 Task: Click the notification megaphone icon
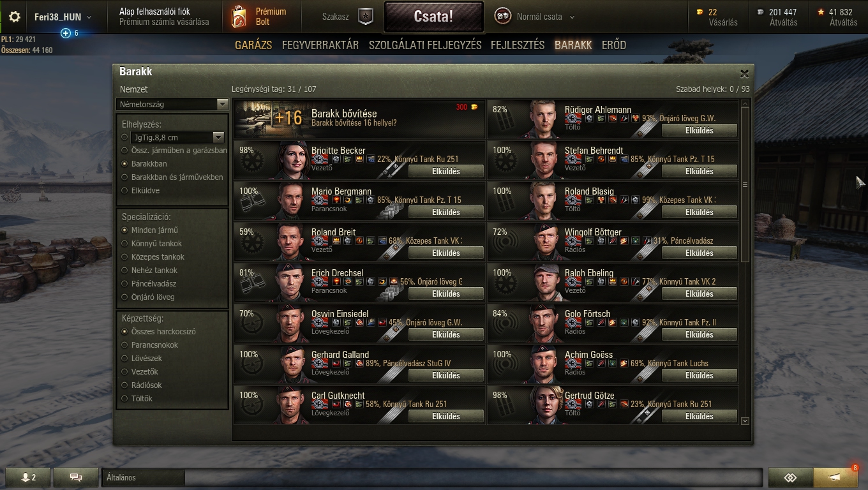[835, 477]
